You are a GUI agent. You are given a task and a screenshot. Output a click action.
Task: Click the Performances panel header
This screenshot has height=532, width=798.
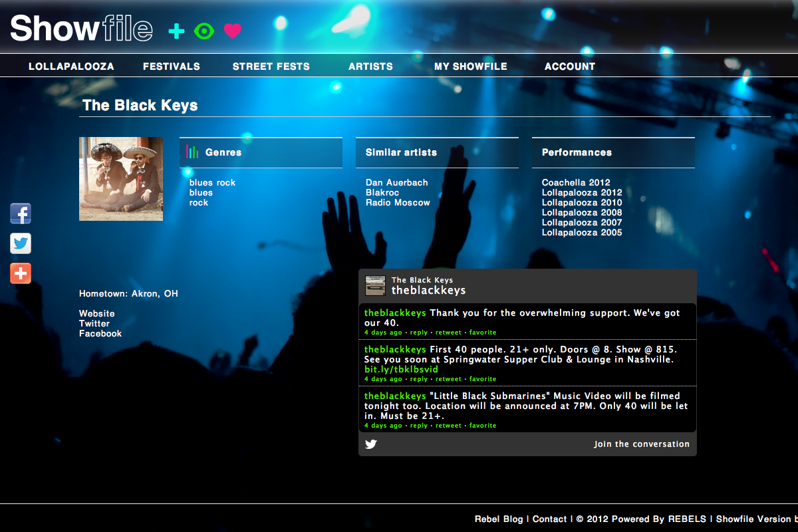(x=613, y=152)
